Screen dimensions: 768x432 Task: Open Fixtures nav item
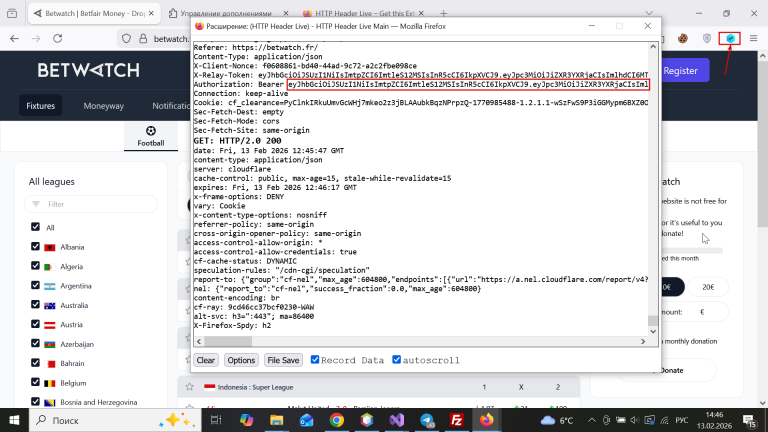pos(41,106)
